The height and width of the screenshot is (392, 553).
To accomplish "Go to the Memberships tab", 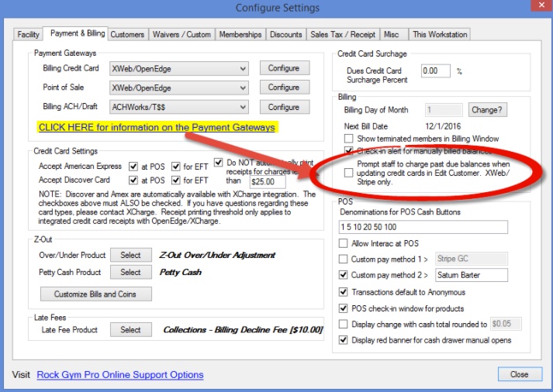I will 240,35.
